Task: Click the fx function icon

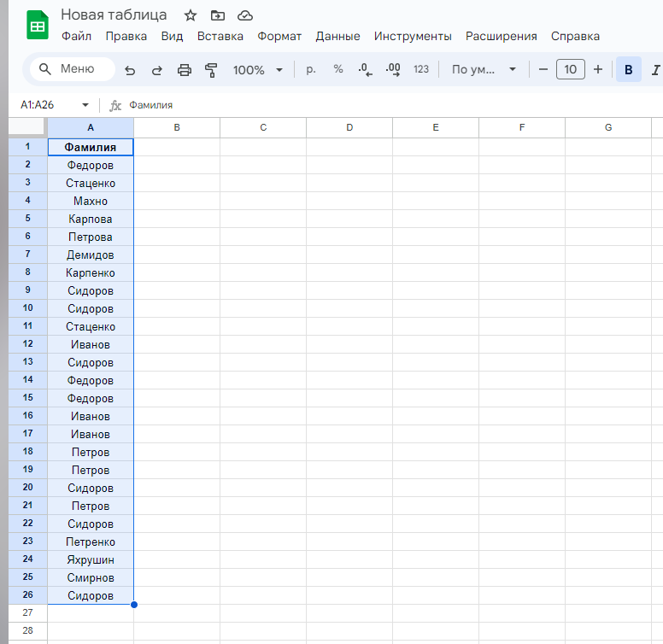Action: (x=115, y=105)
